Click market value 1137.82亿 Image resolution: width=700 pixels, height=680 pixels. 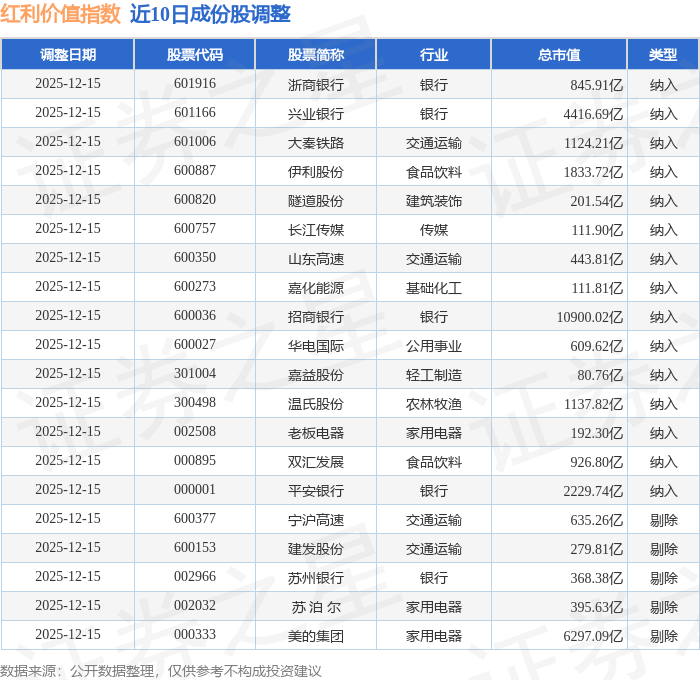(593, 404)
